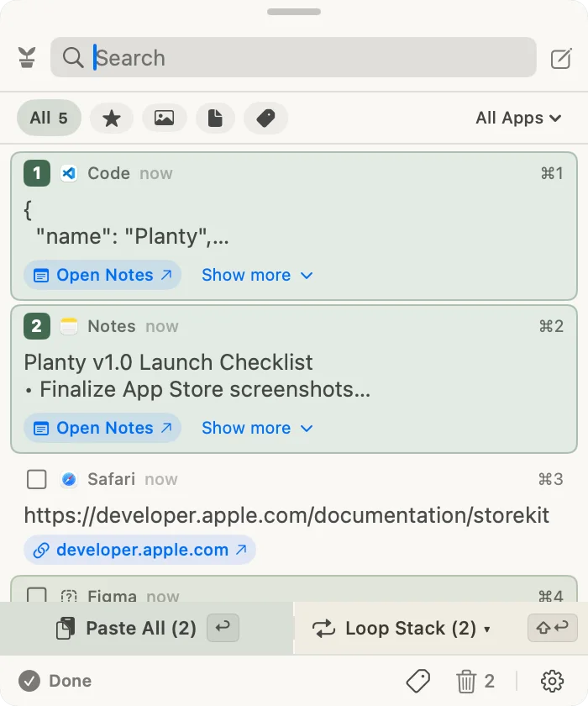Open the Loop Stack dropdown arrow
Viewport: 588px width, 706px height.
coord(487,629)
